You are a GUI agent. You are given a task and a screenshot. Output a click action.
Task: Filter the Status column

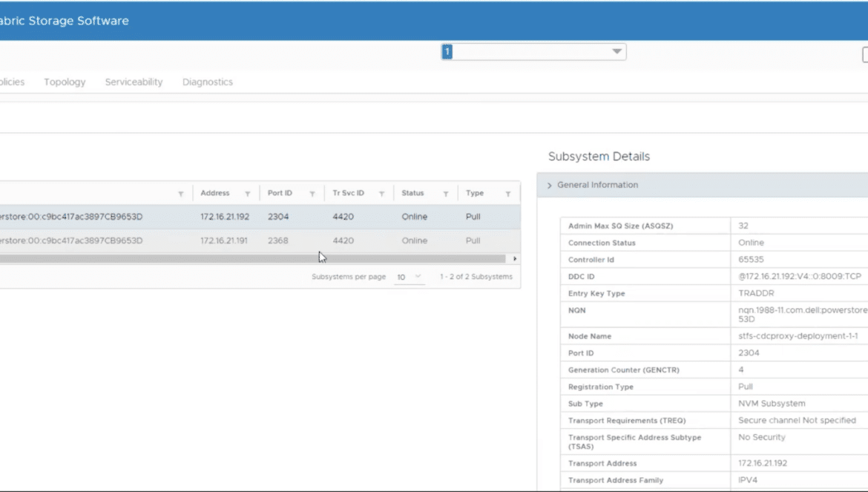tap(446, 194)
